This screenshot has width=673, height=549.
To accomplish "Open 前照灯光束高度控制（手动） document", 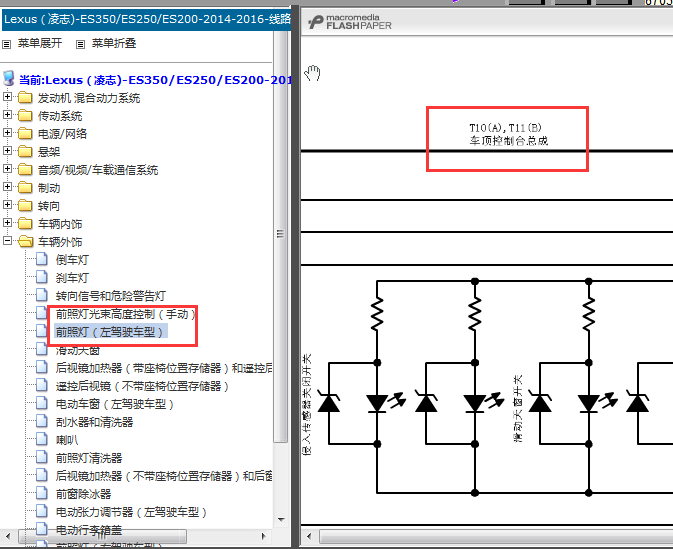I will pyautogui.click(x=126, y=315).
